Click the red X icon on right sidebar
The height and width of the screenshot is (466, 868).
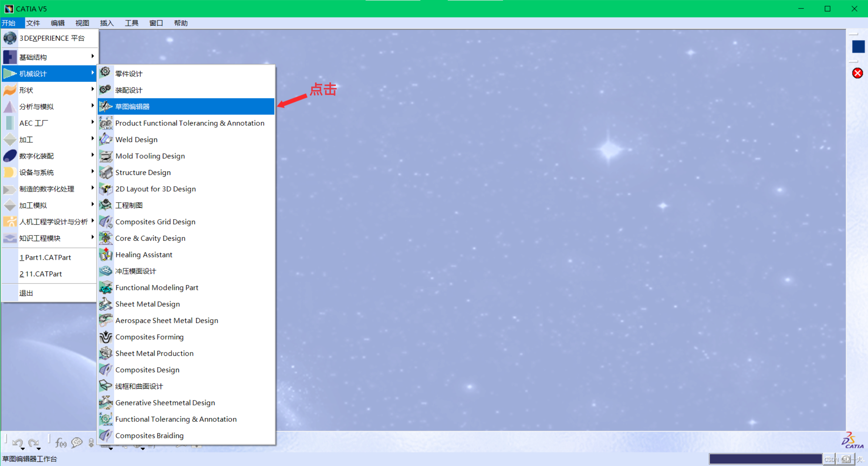pos(857,73)
